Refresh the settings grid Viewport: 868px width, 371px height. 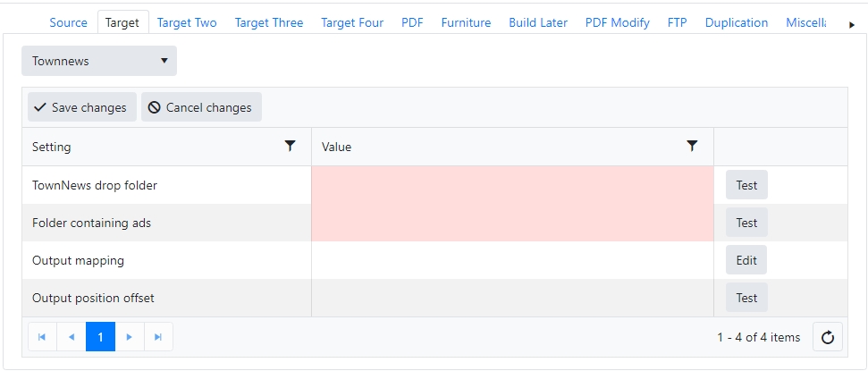coord(827,337)
